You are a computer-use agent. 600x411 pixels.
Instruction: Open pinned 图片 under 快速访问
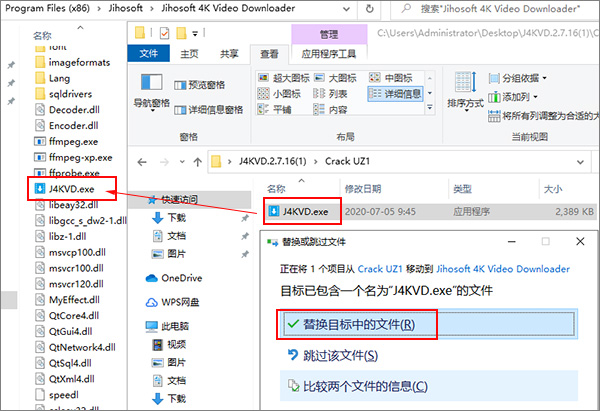(169, 254)
